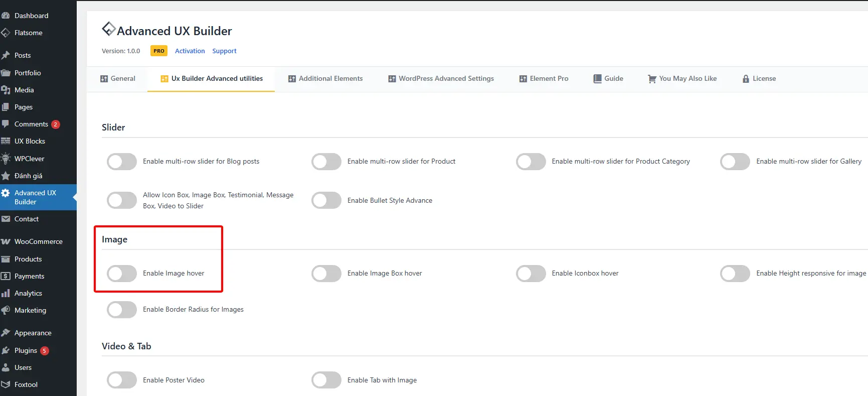Click the WooCommerce logo icon in sidebar
Image resolution: width=868 pixels, height=396 pixels.
pos(6,241)
